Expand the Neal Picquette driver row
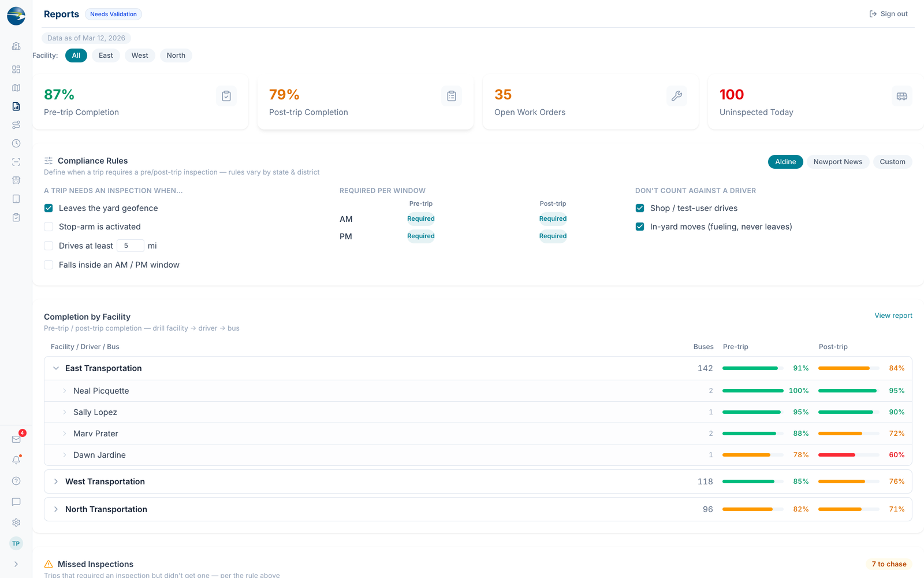Image resolution: width=924 pixels, height=578 pixels. 478,391
